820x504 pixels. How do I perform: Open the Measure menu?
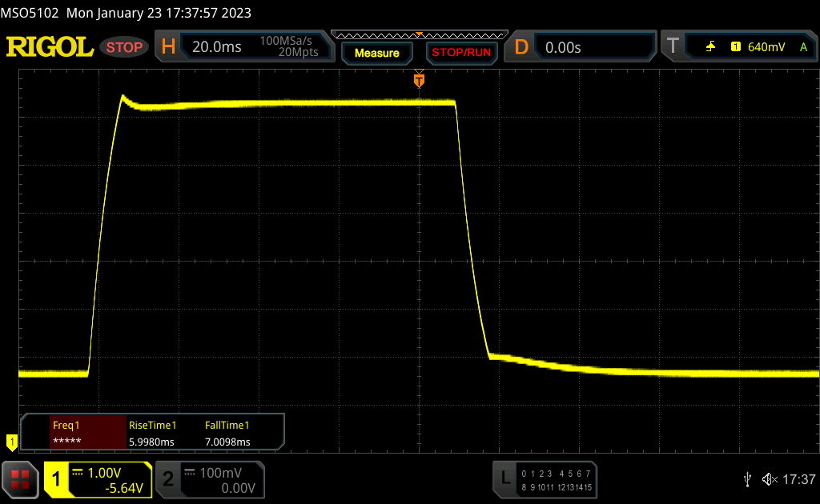376,53
